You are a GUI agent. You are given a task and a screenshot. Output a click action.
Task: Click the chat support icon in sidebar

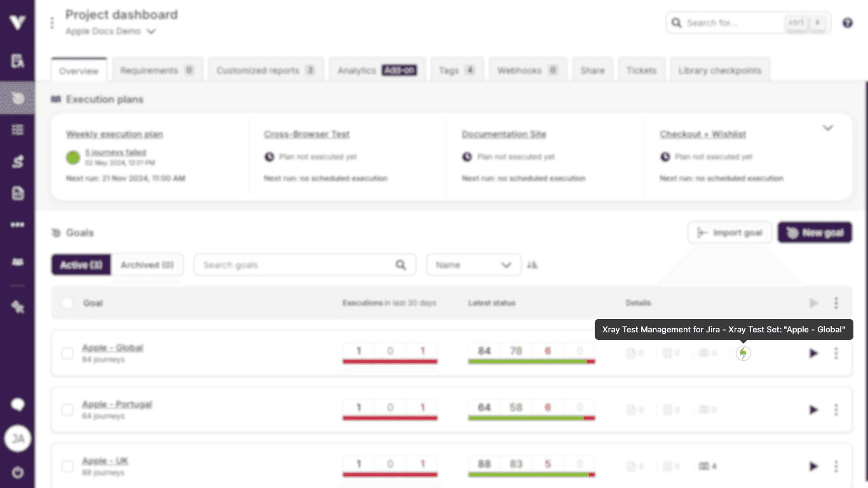[18, 405]
